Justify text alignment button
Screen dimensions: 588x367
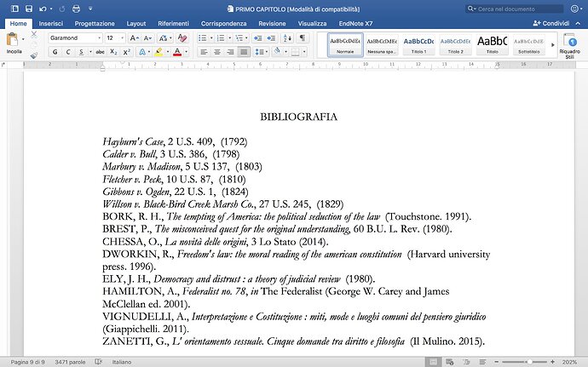coord(244,52)
